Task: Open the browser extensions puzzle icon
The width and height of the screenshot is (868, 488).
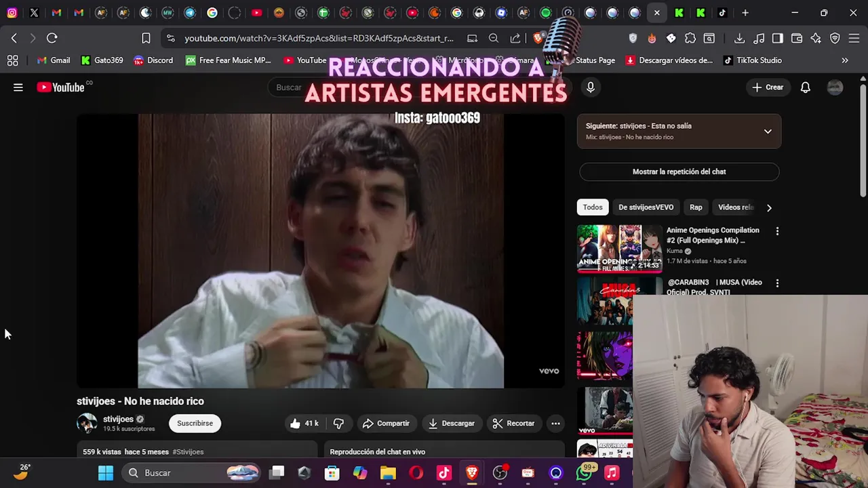Action: tap(690, 39)
